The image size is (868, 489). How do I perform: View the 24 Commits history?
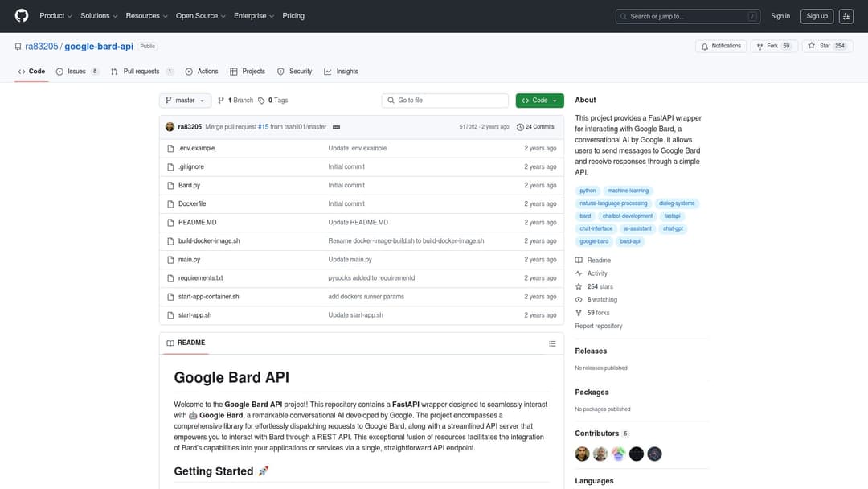tap(535, 127)
